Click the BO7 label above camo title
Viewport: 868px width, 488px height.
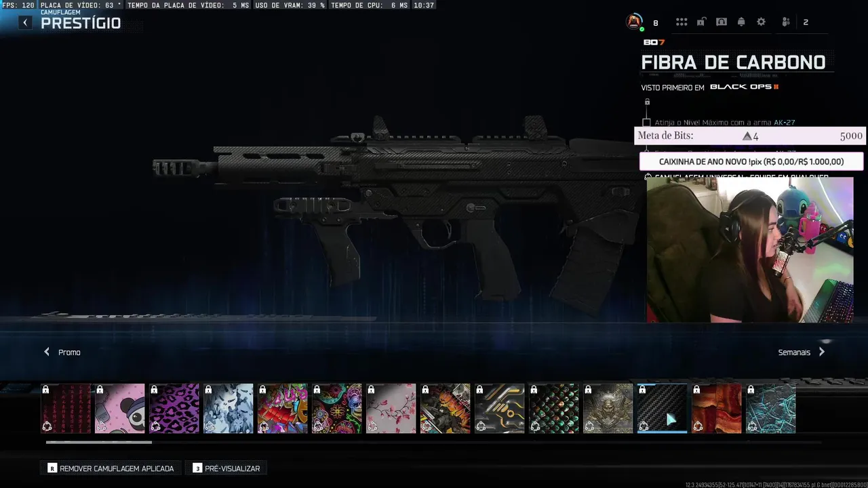click(x=654, y=42)
